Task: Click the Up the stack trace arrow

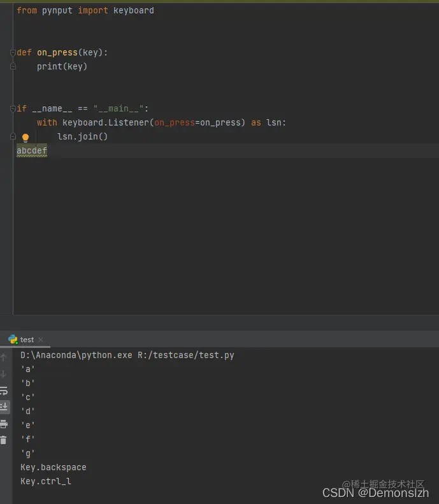Action: tap(4, 357)
